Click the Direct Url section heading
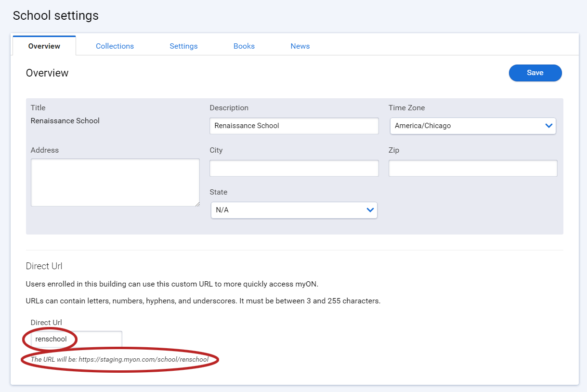Image resolution: width=587 pixels, height=392 pixels. click(44, 266)
